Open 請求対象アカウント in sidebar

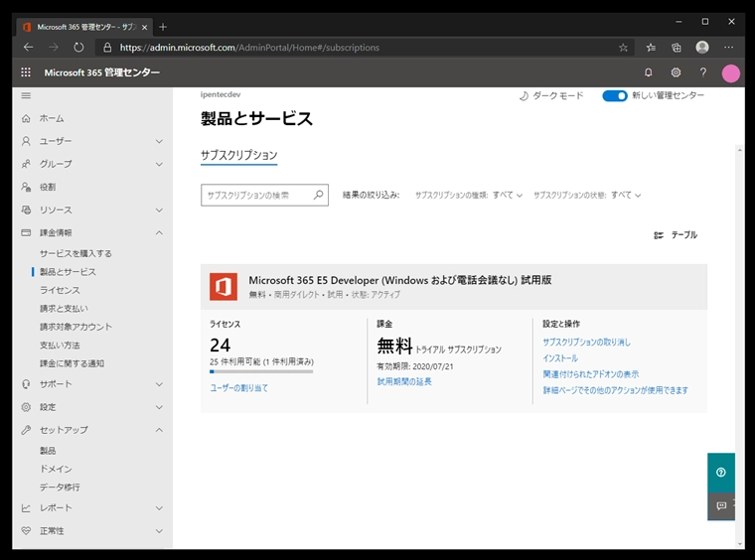tap(75, 327)
